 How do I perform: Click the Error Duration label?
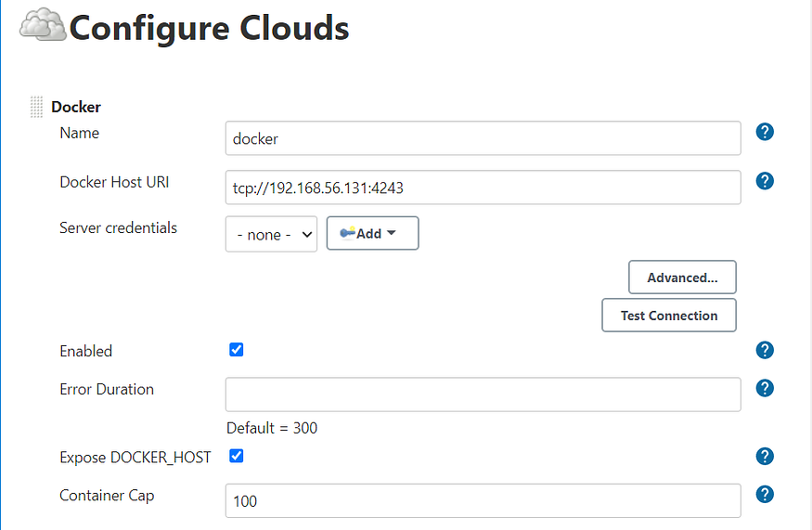[x=107, y=389]
